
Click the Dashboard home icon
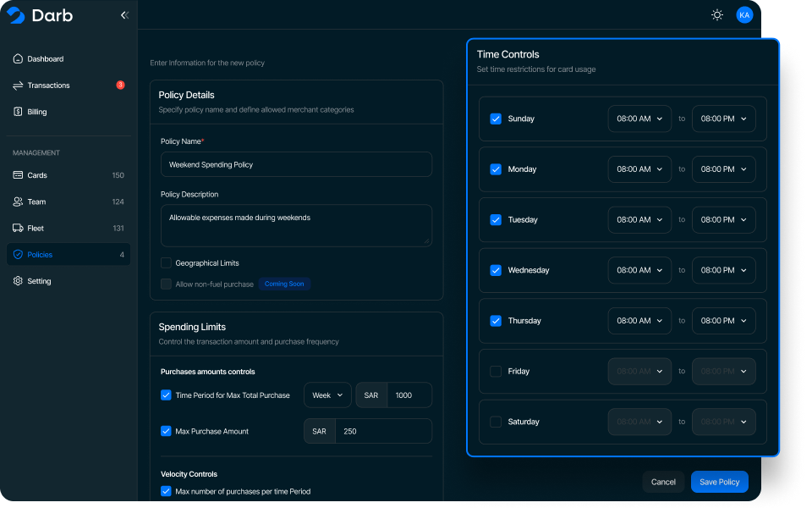pyautogui.click(x=18, y=59)
